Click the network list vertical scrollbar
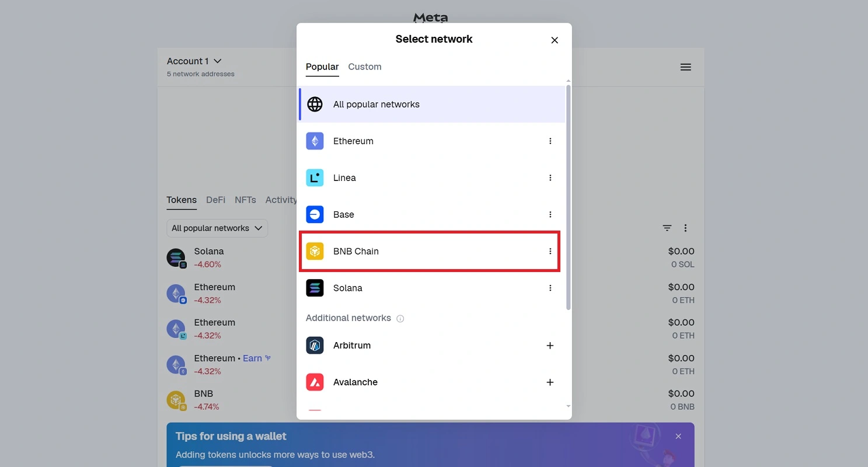 click(x=569, y=198)
